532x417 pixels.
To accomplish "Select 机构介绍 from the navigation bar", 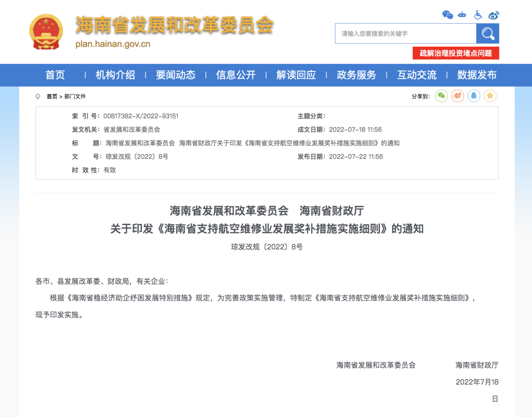I will 115,75.
